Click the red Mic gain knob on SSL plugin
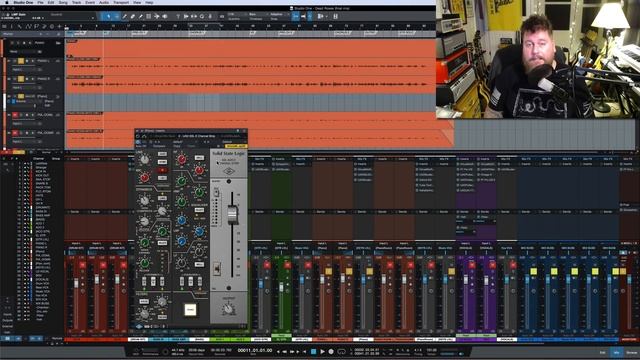Viewport: 640px width, 360px height. tap(144, 177)
